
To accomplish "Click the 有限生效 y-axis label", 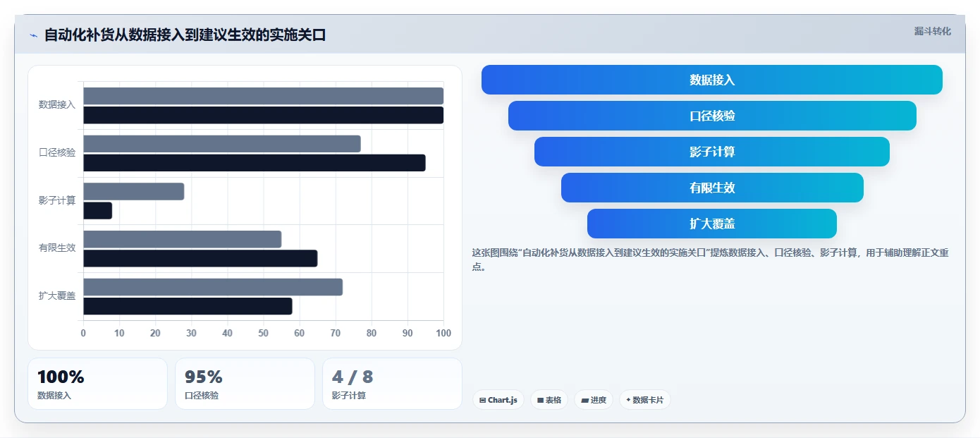I will (57, 248).
